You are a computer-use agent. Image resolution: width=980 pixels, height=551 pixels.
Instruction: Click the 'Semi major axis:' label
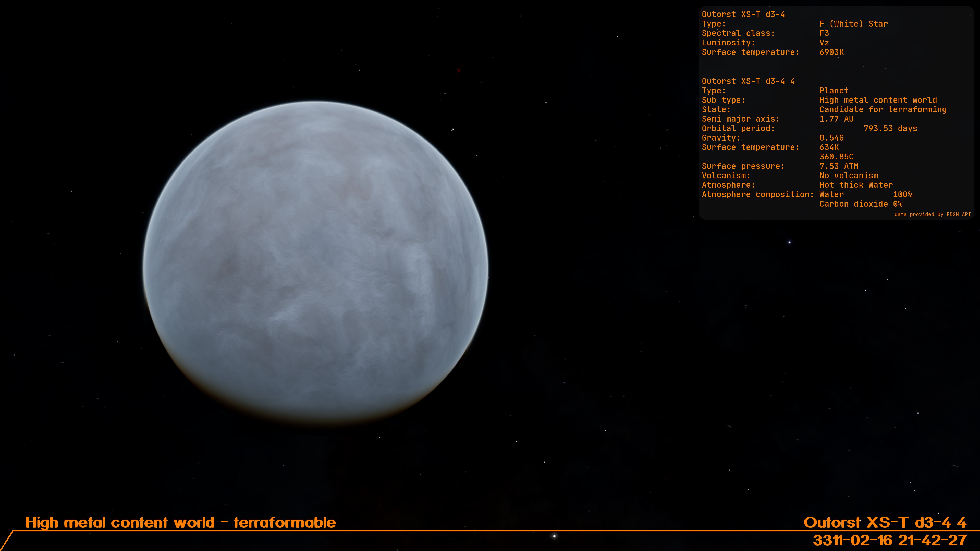740,119
